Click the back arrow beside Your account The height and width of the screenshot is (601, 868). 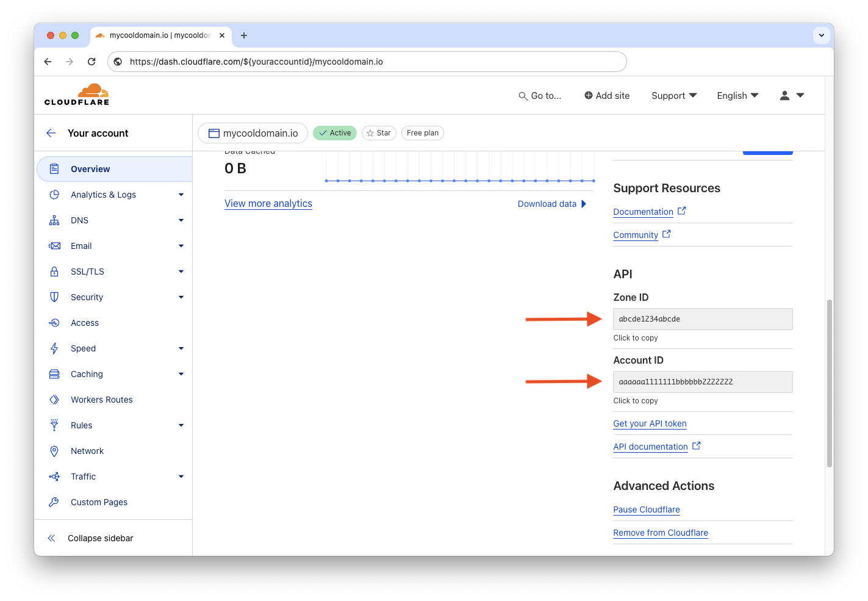point(51,133)
